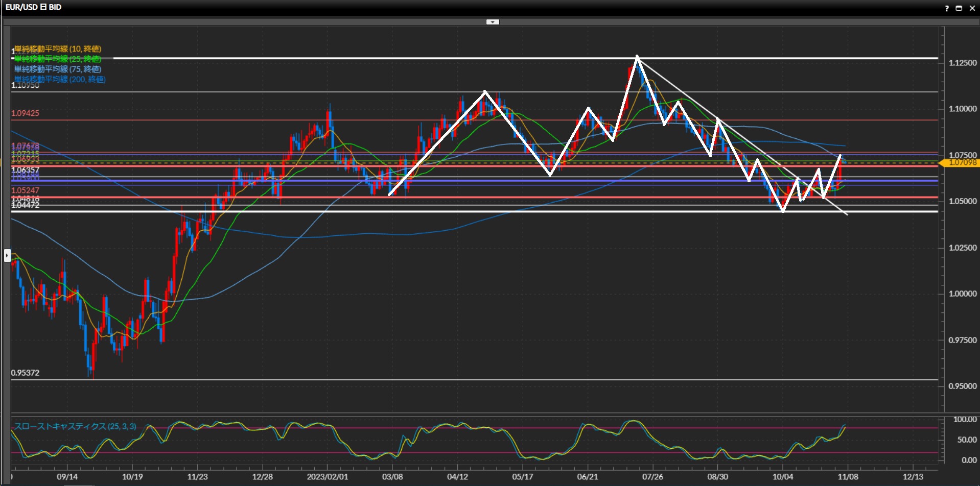Click the 1.10950 resistance line label
Image resolution: width=980 pixels, height=486 pixels.
pos(25,86)
